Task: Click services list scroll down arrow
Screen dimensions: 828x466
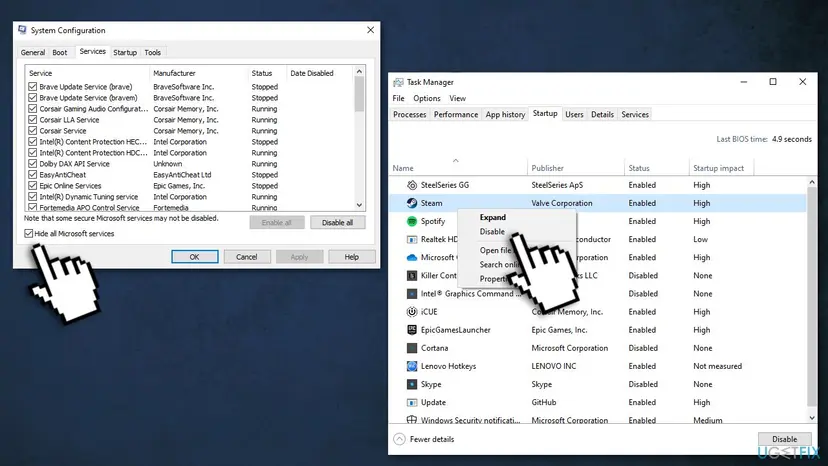Action: coord(359,205)
